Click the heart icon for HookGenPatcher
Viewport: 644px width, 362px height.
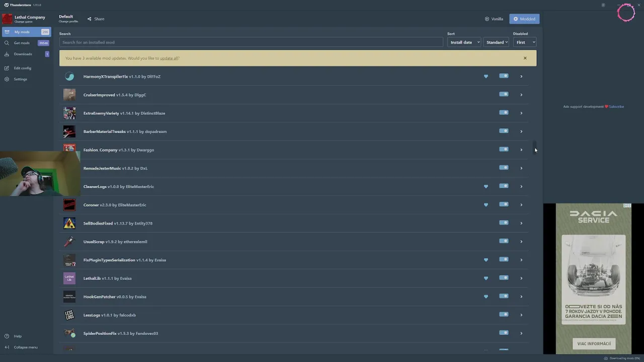point(486,297)
